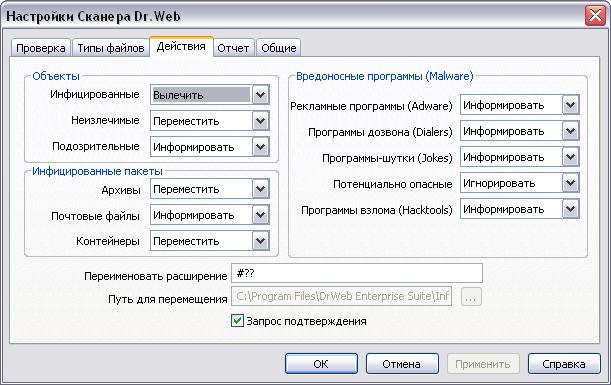Open the Общие tab

[x=279, y=48]
